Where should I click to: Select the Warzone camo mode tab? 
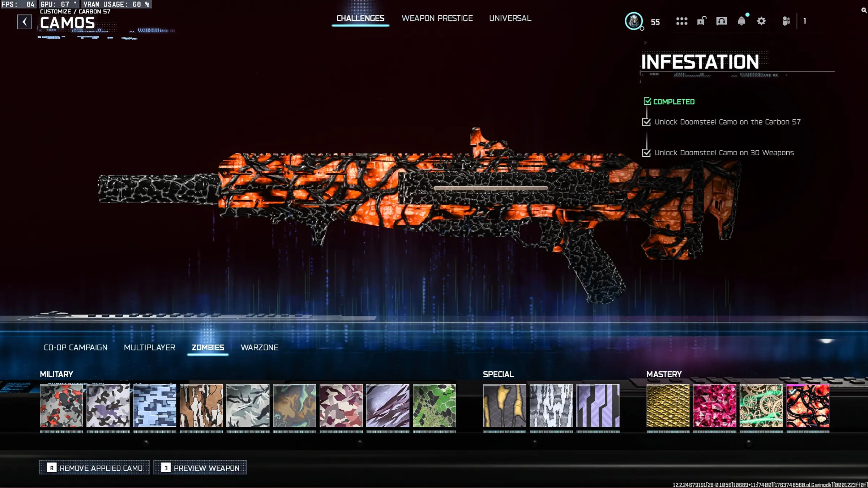coord(259,347)
